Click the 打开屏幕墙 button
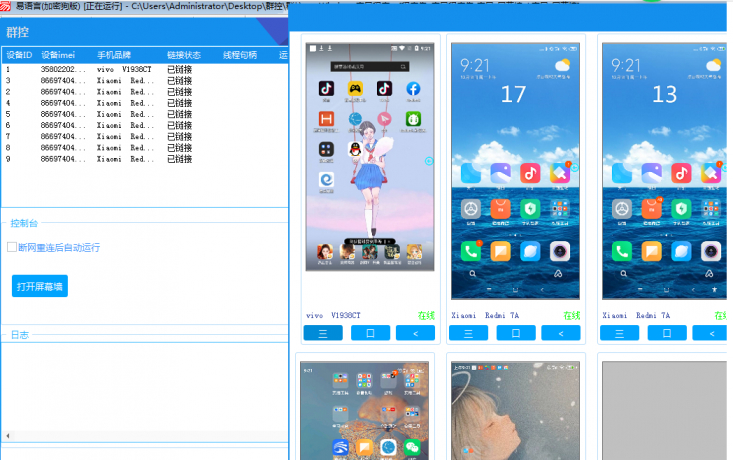733x460 pixels. click(40, 286)
